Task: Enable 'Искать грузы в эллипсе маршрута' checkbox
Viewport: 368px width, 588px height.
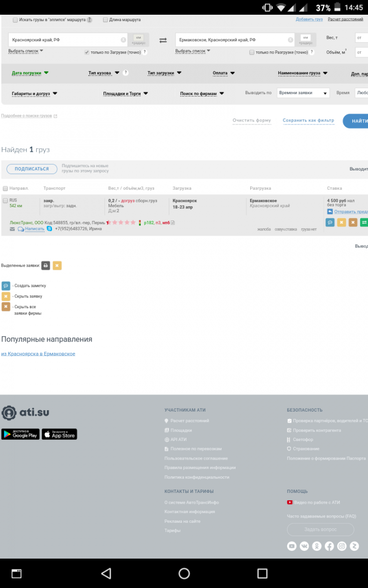Action: tap(15, 20)
